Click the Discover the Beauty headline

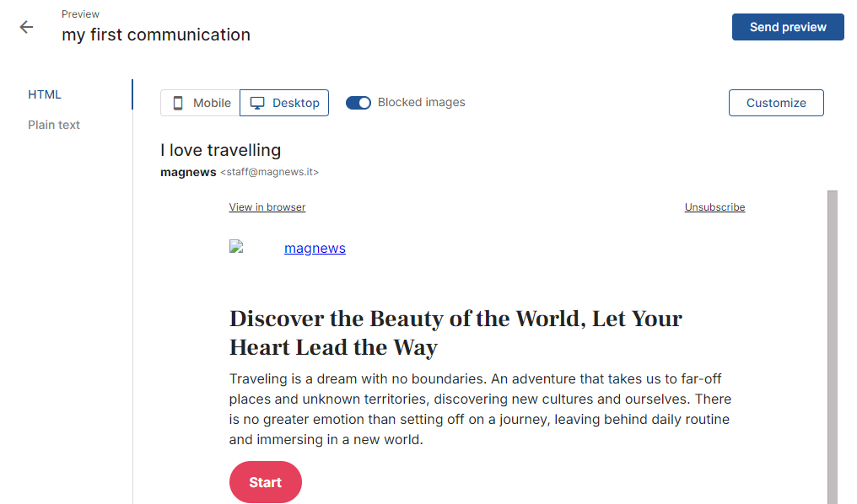(x=455, y=333)
